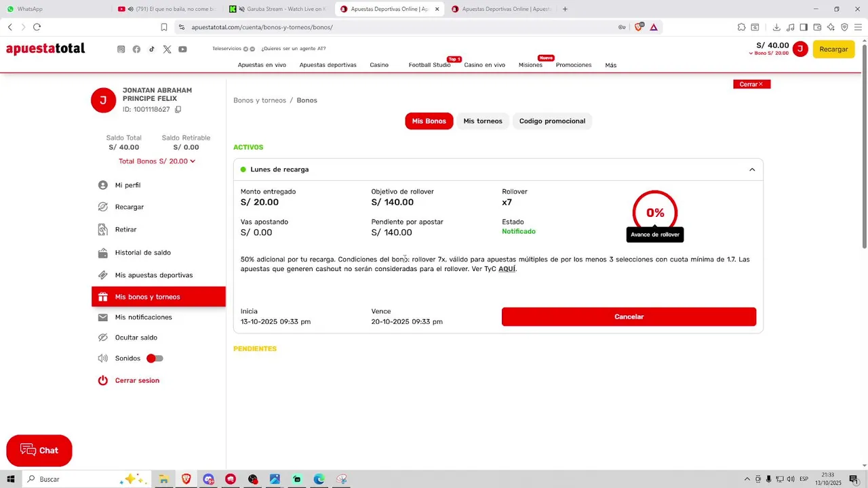The image size is (868, 488).
Task: Show hidden system tray icons
Action: pos(747,479)
